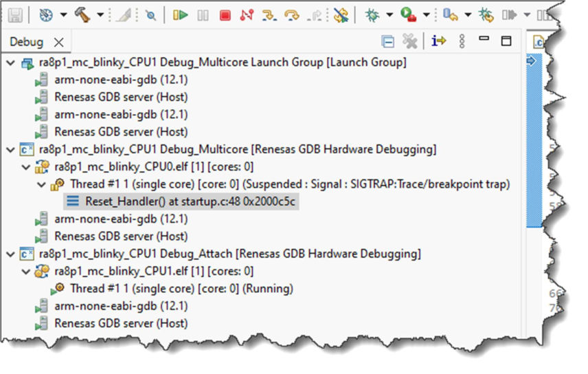Click the green bug Debug icon
Image resolution: width=588 pixels, height=374 pixels.
[x=372, y=15]
